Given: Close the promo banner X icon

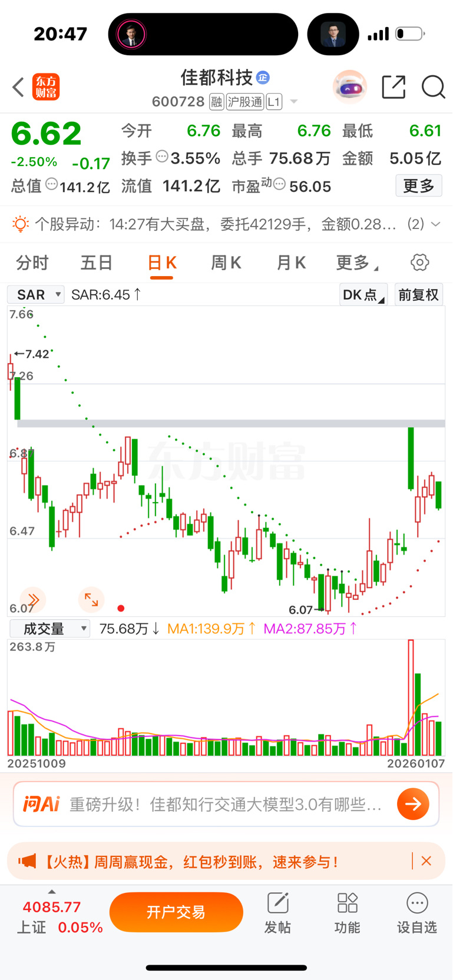Looking at the screenshot, I should click(426, 861).
